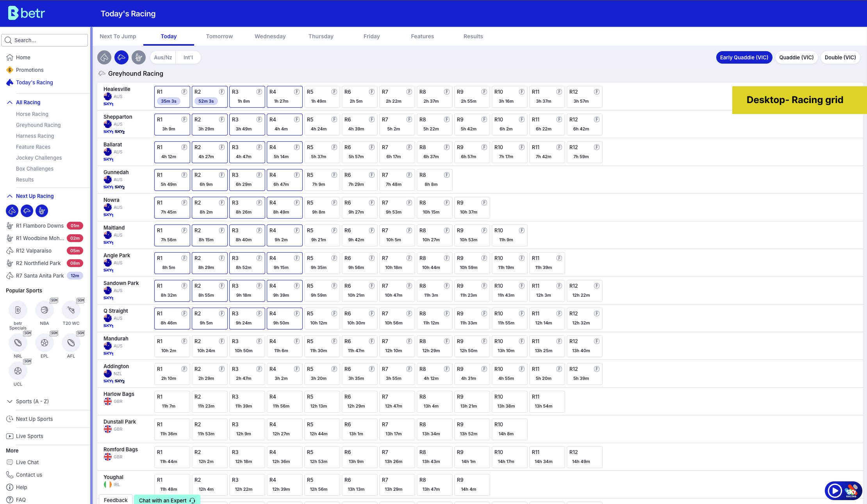Open the EPL sport icon
This screenshot has width=867, height=504.
coord(45,343)
